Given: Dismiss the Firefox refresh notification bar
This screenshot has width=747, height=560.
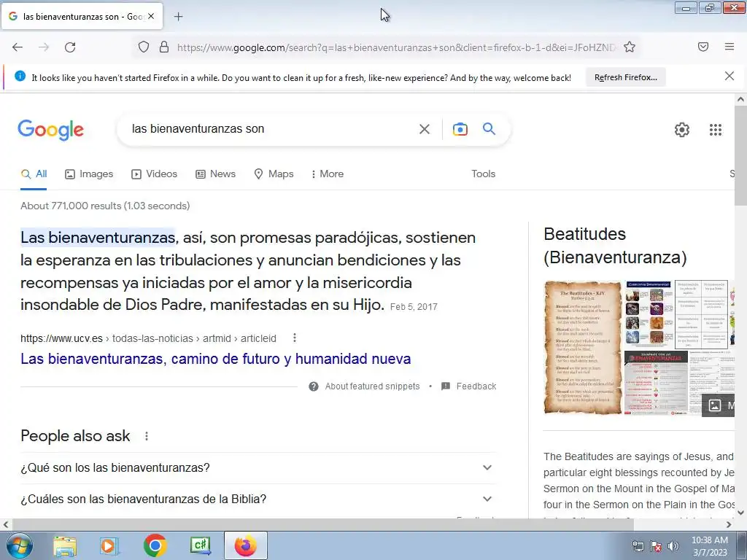Looking at the screenshot, I should [x=729, y=76].
